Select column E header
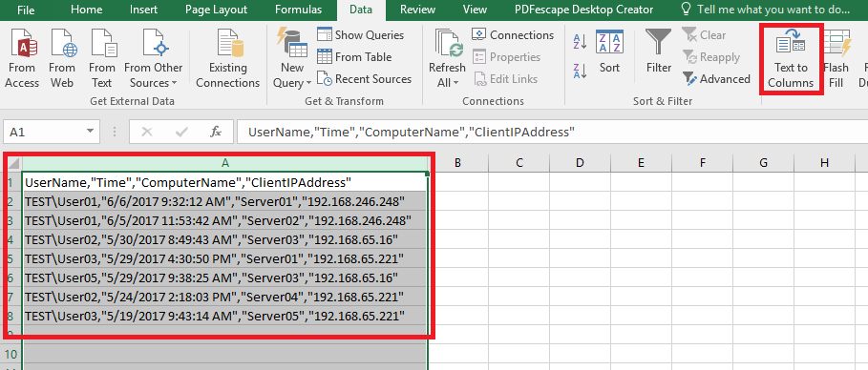Screen dimensions: 868x370 coord(641,163)
